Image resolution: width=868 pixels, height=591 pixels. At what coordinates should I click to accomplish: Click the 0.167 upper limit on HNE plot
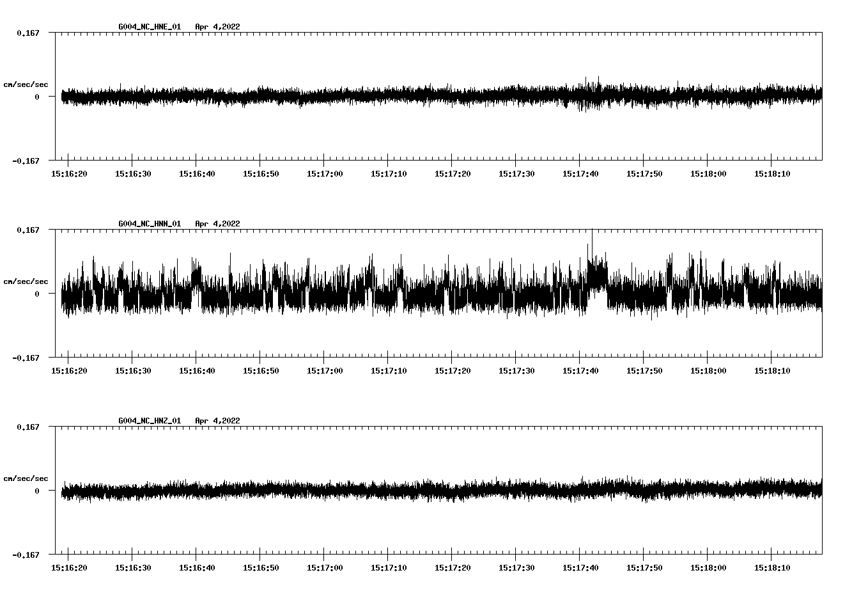pos(27,33)
